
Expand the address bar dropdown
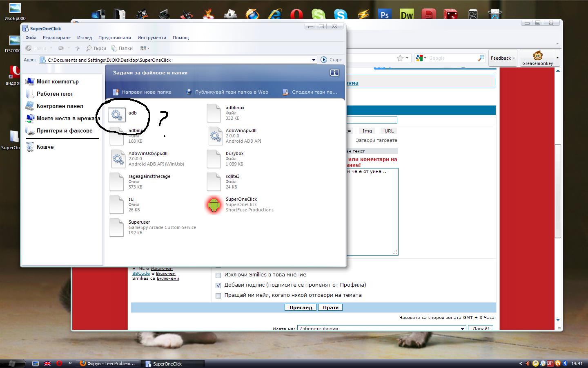click(x=314, y=60)
